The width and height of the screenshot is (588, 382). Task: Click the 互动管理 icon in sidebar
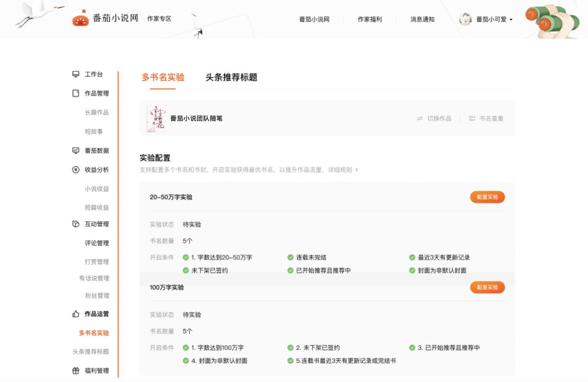click(x=76, y=224)
